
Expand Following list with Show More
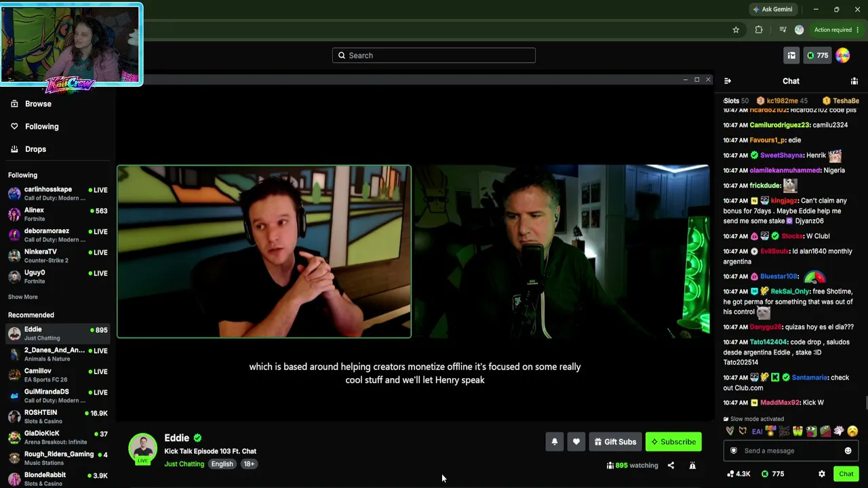(x=23, y=297)
